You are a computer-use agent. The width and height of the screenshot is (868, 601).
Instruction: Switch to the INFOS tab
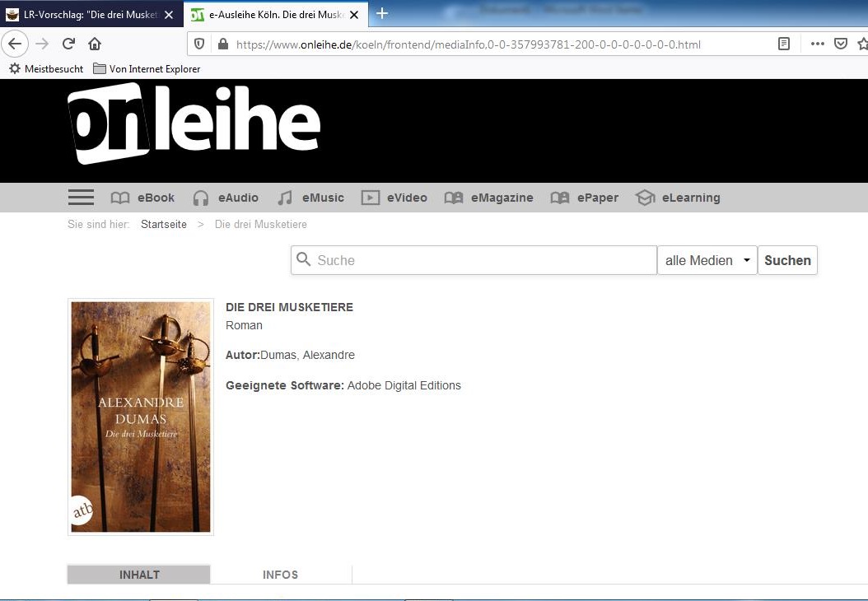[280, 575]
